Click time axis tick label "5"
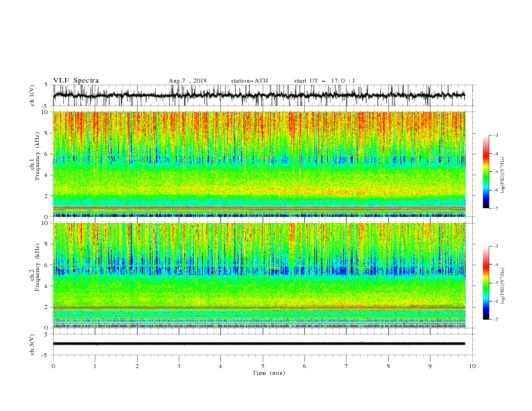532x411 pixels. point(263,366)
